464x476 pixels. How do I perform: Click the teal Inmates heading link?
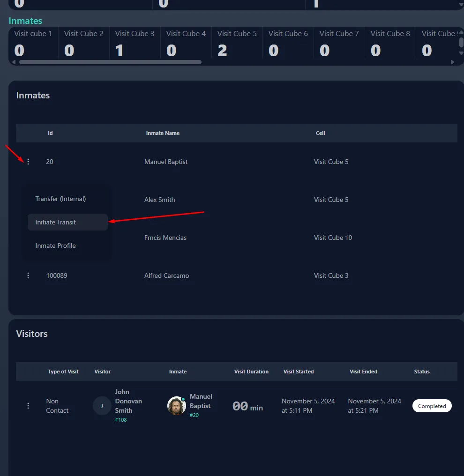click(25, 21)
